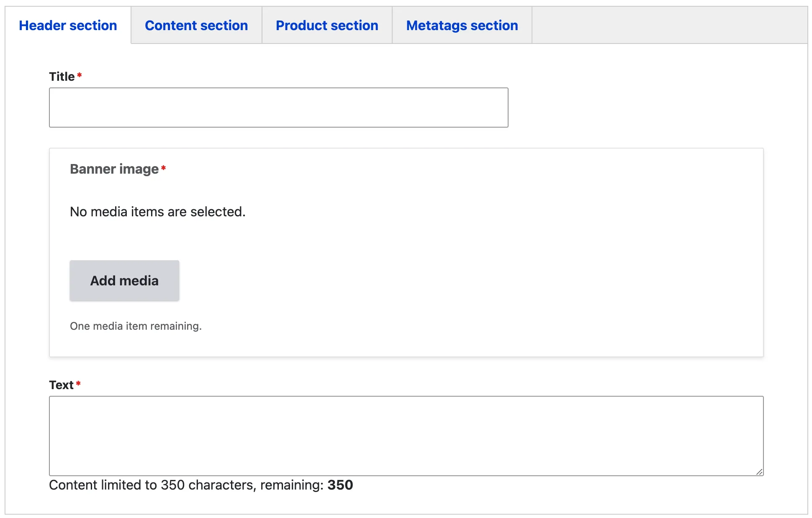Viewport: 812px width, 518px height.
Task: Switch to the Content section tab
Action: (x=196, y=26)
